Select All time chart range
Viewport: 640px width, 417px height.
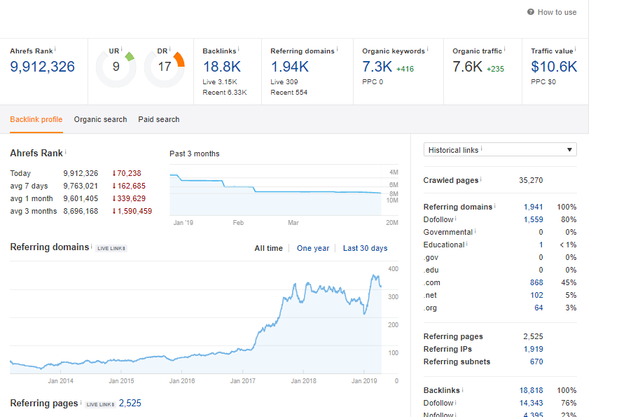(269, 248)
